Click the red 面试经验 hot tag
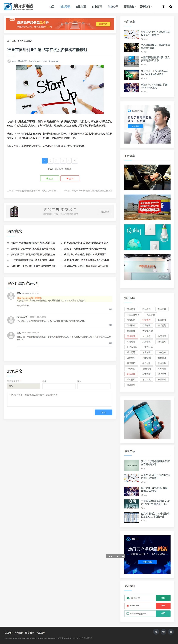This screenshot has height=644, width=178. (x=131, y=336)
